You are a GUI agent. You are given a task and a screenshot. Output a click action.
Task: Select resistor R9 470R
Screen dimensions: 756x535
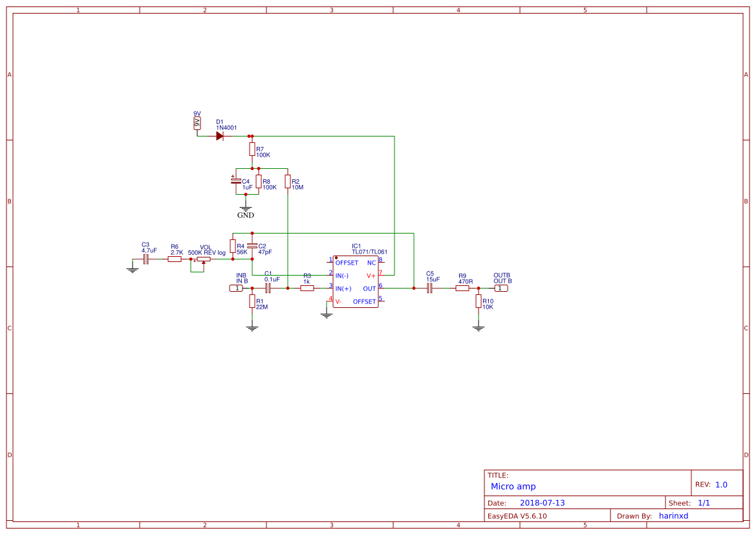tap(462, 287)
